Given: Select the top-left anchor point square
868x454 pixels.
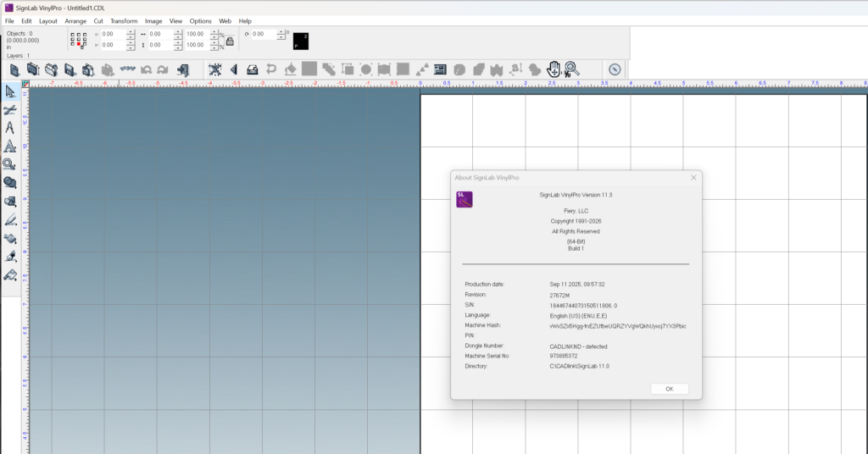Looking at the screenshot, I should pyautogui.click(x=73, y=34).
